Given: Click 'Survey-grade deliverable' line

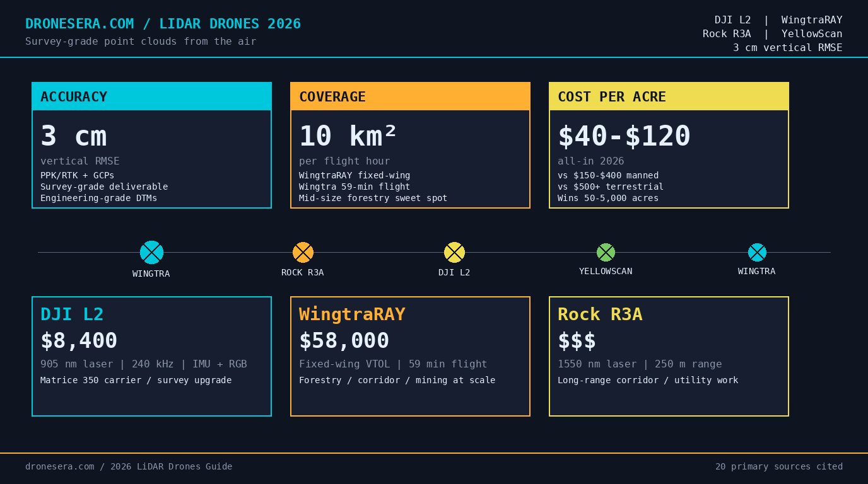Looking at the screenshot, I should (x=104, y=187).
